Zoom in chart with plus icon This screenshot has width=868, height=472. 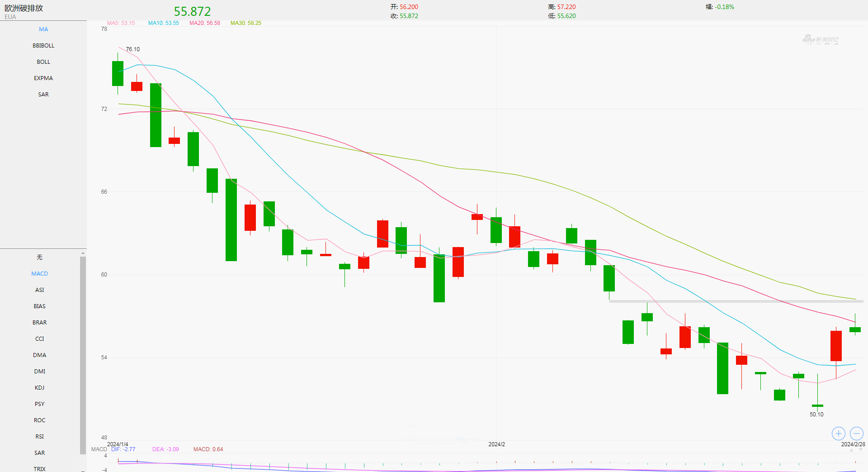pyautogui.click(x=838, y=434)
